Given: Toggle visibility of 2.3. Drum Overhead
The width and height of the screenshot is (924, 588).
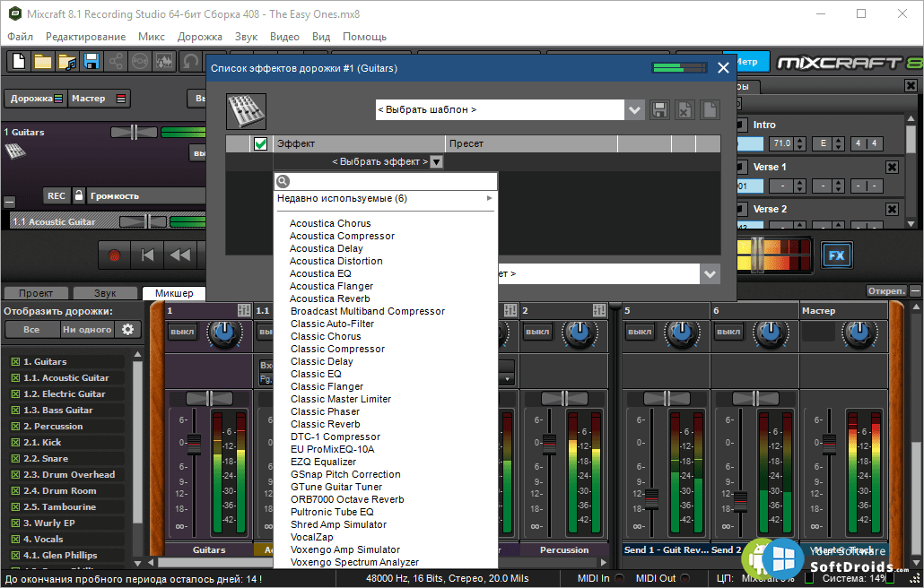Looking at the screenshot, I should pos(15,475).
